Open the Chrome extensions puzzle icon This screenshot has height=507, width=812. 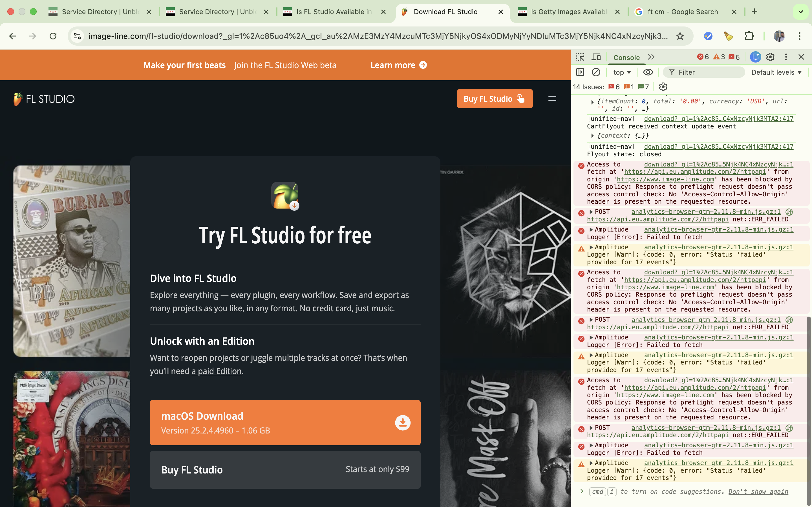pyautogui.click(x=749, y=36)
